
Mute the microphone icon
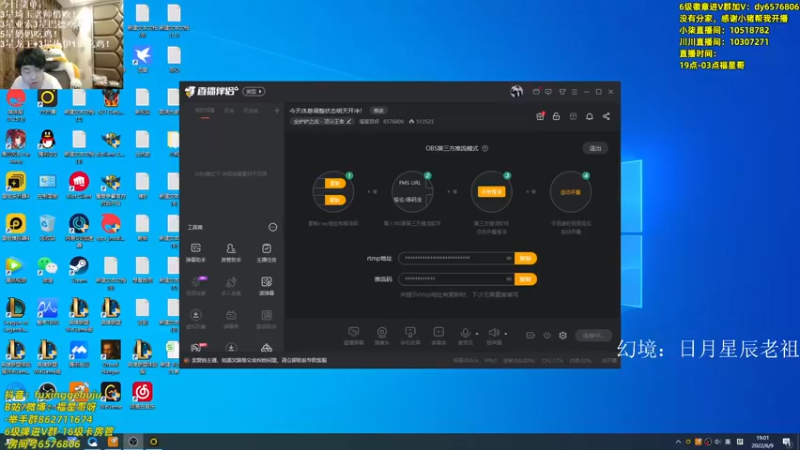[465, 333]
